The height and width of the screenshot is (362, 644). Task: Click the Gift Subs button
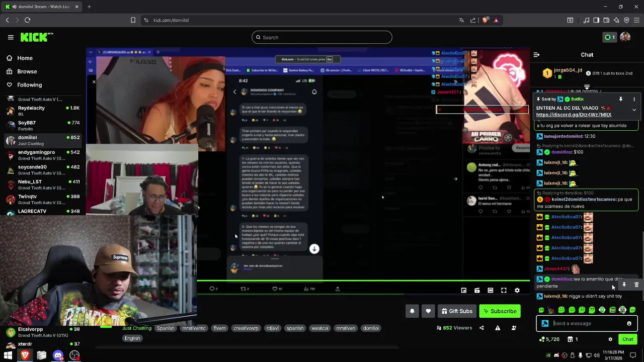pos(457,311)
